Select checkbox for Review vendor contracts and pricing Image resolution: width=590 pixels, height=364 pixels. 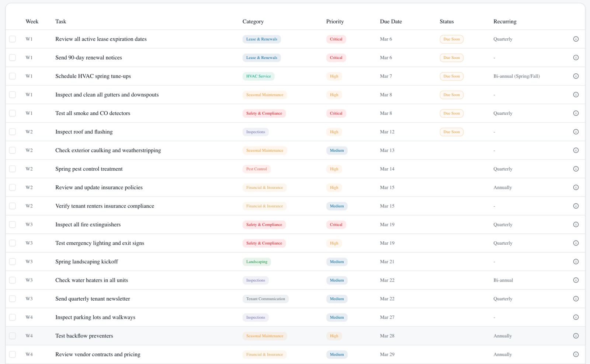13,354
